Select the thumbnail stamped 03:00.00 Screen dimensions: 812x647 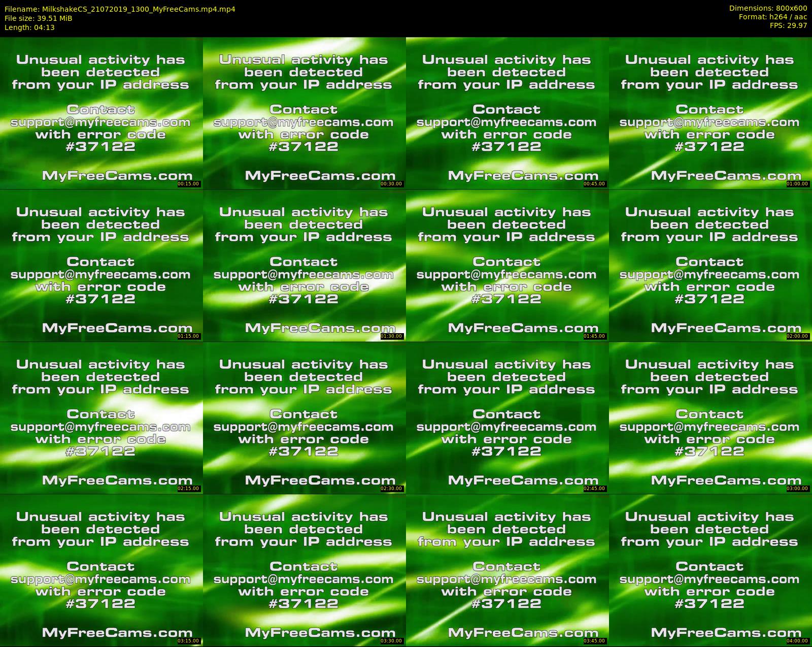click(x=710, y=418)
